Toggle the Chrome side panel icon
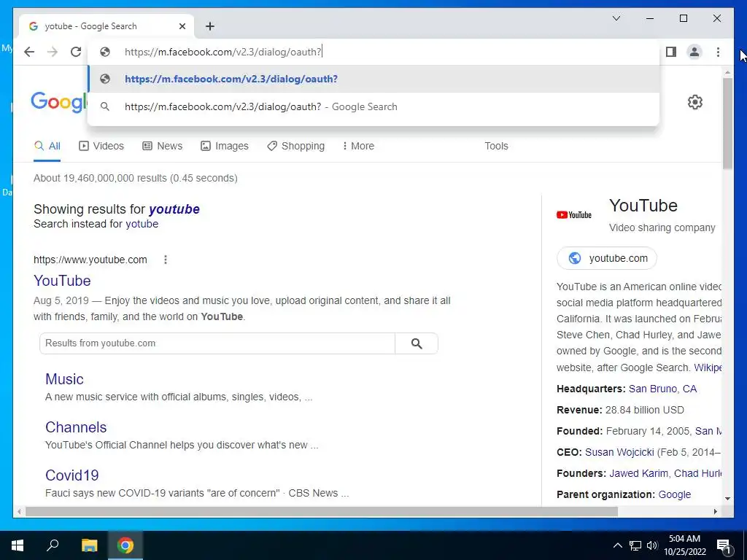The image size is (747, 560). 671,52
